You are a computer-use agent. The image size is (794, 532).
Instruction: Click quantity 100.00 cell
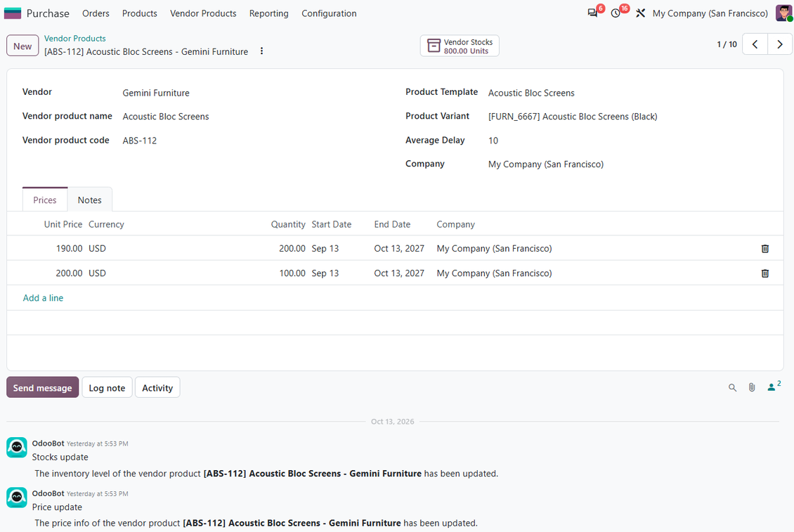tap(292, 273)
